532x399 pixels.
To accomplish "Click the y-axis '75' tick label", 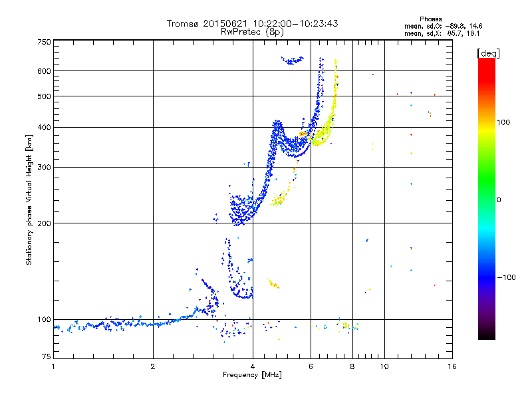I will [x=47, y=356].
